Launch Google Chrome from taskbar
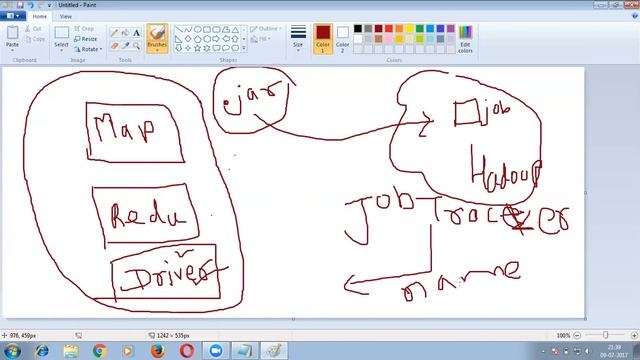 [x=99, y=351]
